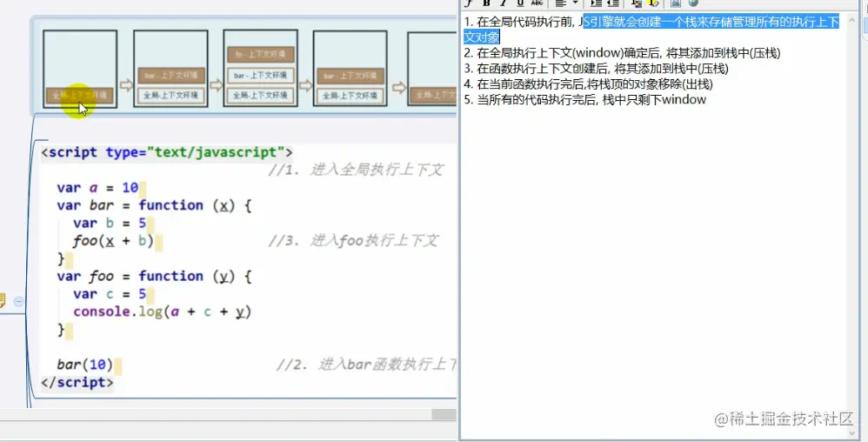Select bar-上下文环境 block in second stack
This screenshot has width=868, height=442.
pos(171,75)
